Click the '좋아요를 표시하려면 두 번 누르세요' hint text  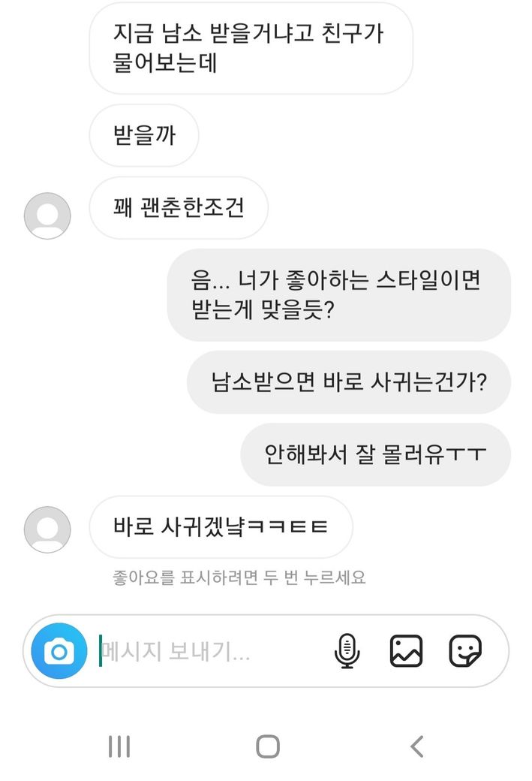[239, 577]
